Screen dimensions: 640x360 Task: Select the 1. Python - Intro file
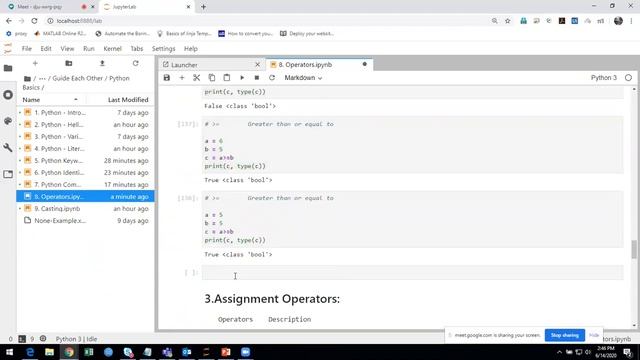[85, 112]
